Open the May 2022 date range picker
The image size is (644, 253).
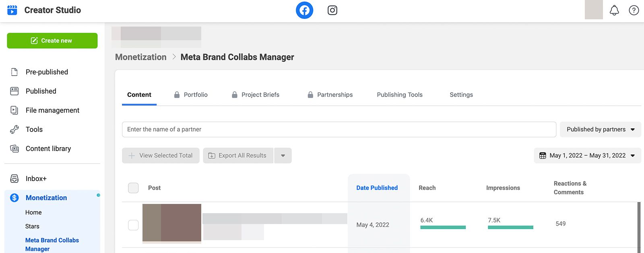[587, 156]
